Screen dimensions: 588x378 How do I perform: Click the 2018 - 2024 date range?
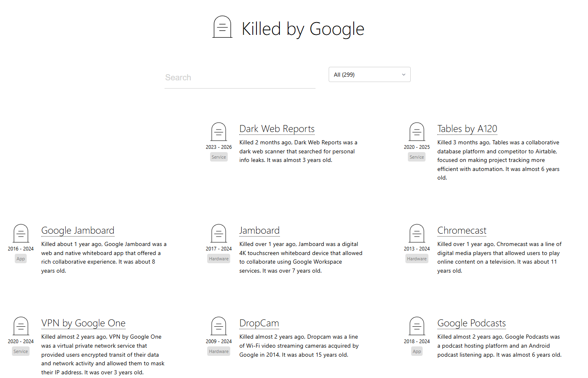pyautogui.click(x=416, y=342)
